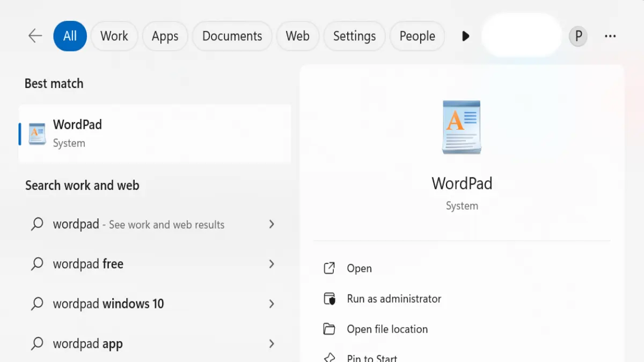Expand the wordpad free suggestion chevron

click(272, 264)
